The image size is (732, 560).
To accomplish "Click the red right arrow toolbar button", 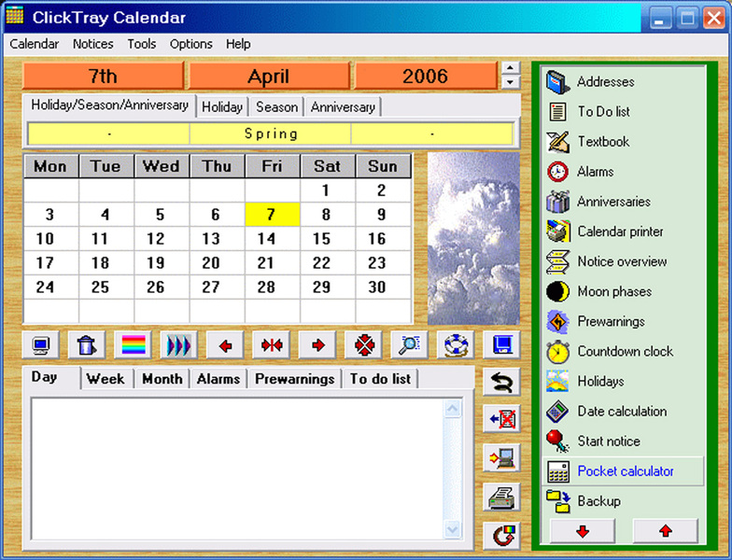I will 317,345.
